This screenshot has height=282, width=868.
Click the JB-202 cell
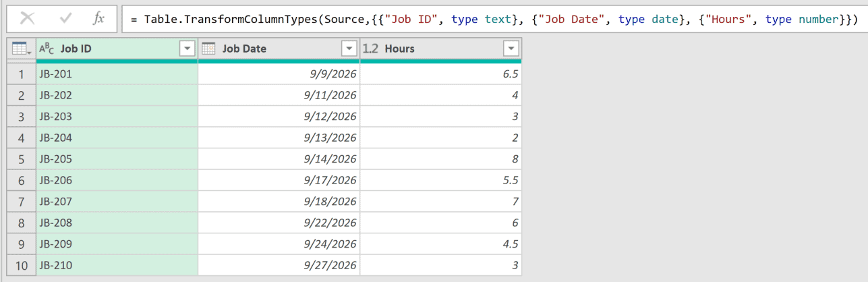[x=117, y=95]
